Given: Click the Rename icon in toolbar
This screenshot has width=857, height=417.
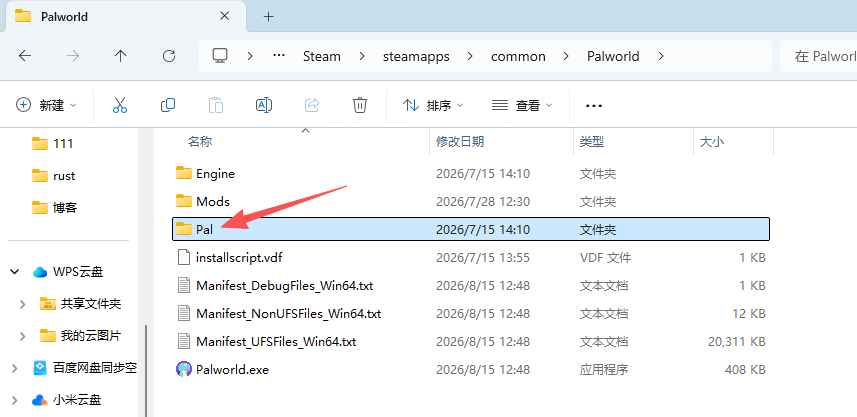Looking at the screenshot, I should coord(264,105).
